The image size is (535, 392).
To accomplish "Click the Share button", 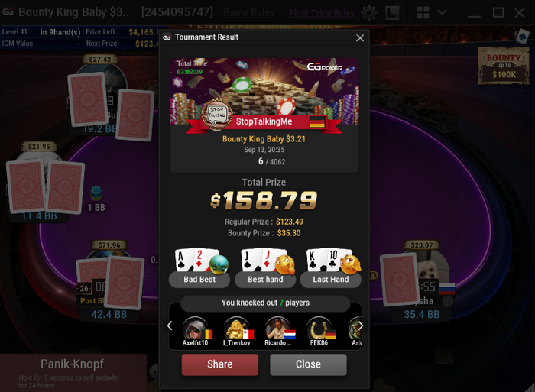I will pyautogui.click(x=220, y=364).
